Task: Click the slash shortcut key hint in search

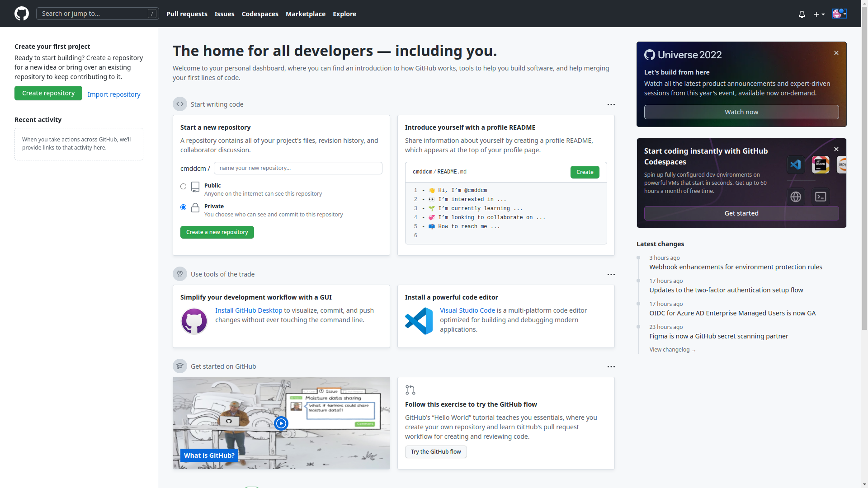Action: (x=152, y=14)
